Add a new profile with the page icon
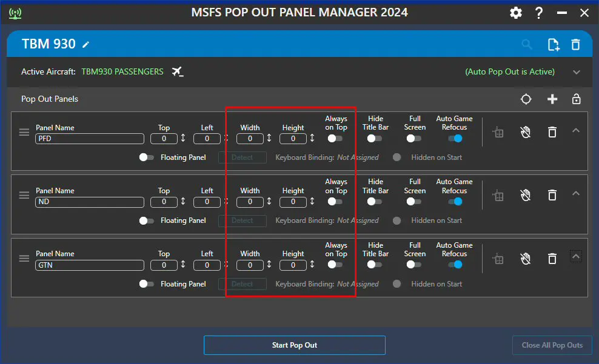Screen dimensions: 599x364 click(554, 45)
